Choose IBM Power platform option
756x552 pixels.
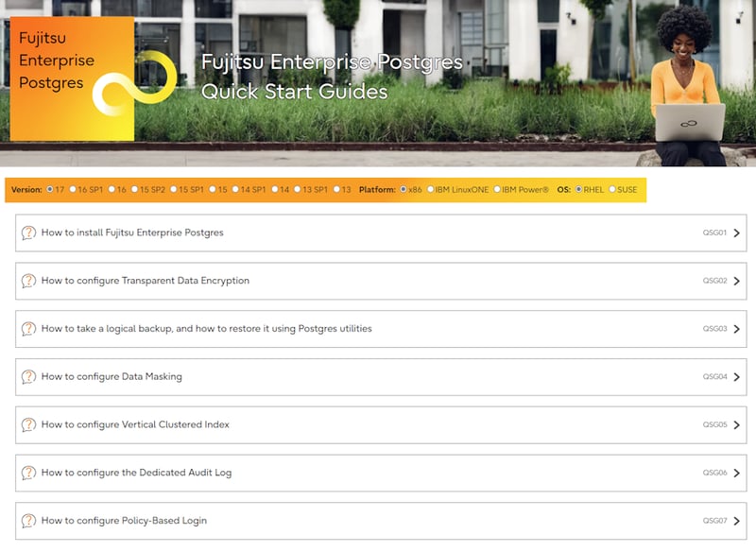497,189
